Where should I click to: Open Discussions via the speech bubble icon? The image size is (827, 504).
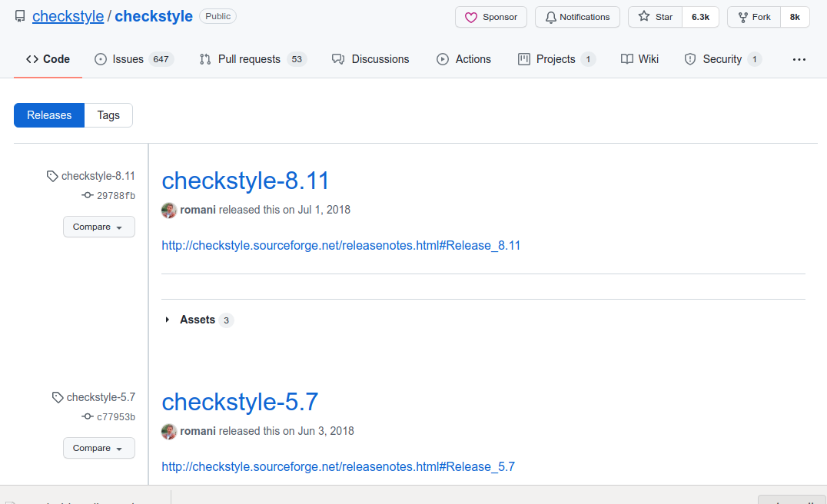click(339, 58)
